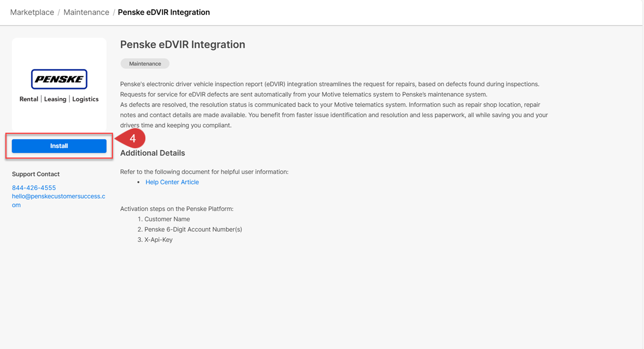This screenshot has height=349, width=644.
Task: Open the Marketplace breadcrumb link
Action: (x=32, y=12)
